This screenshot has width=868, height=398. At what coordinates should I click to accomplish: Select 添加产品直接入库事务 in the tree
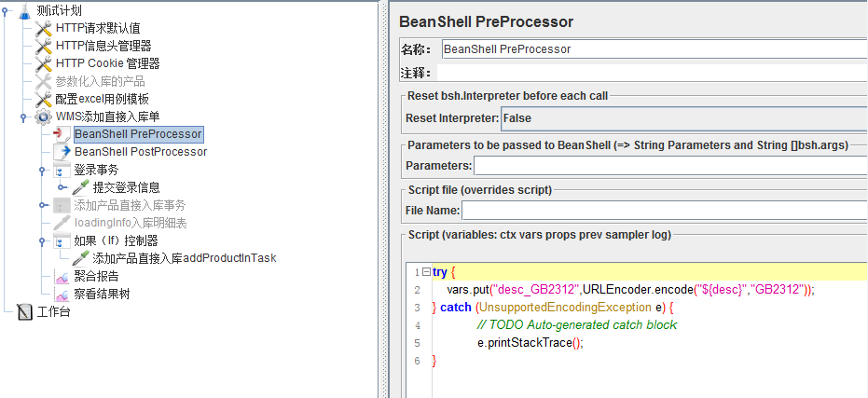[130, 205]
